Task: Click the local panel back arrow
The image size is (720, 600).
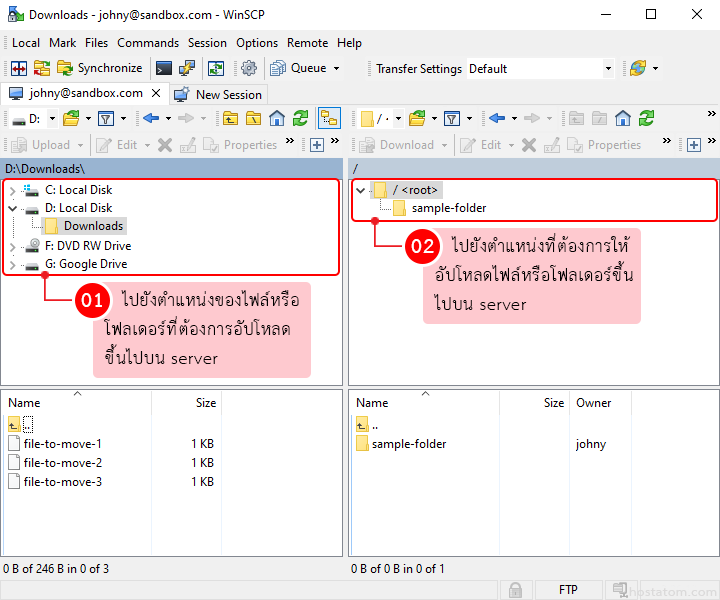Action: 151,118
